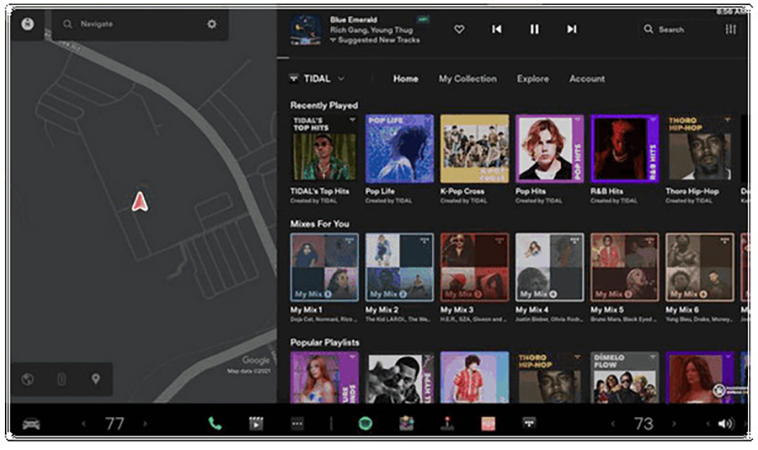This screenshot has height=450, width=758.
Task: Mute audio with the speaker icon
Action: point(725,424)
